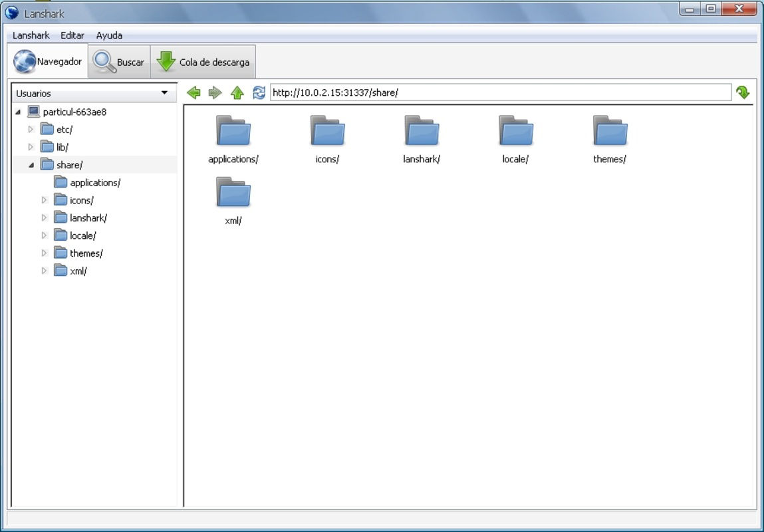
Task: Select lanshark/ row in the sidebar tree
Action: pyautogui.click(x=94, y=217)
